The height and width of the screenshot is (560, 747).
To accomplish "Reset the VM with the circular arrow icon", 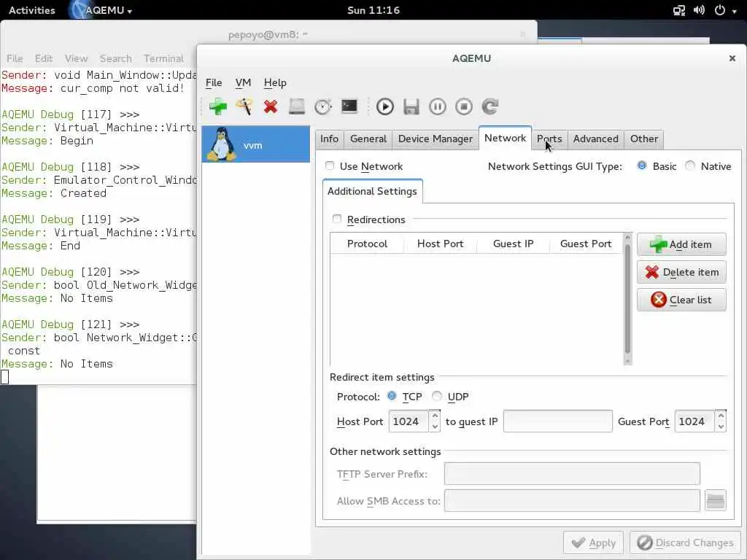I will (x=489, y=106).
